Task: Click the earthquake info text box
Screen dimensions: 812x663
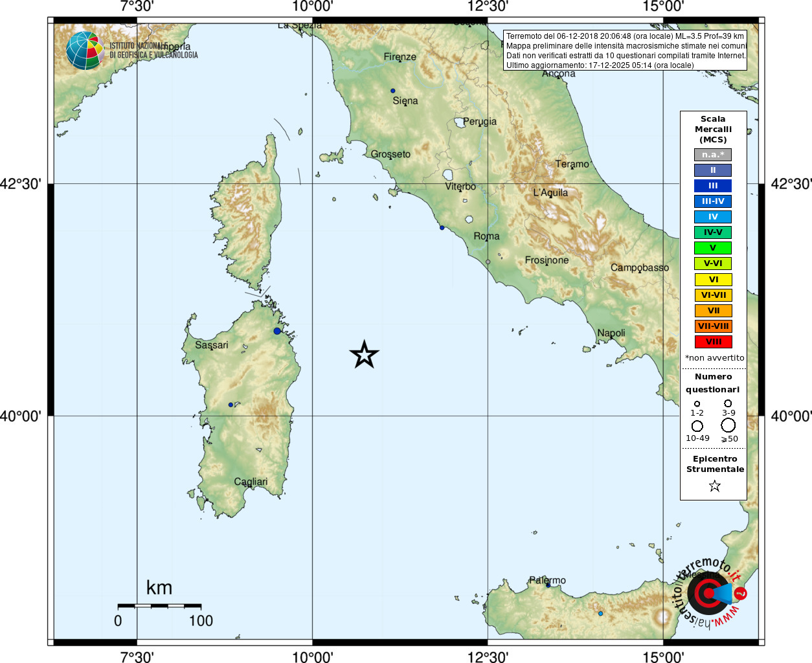Action: tap(625, 51)
